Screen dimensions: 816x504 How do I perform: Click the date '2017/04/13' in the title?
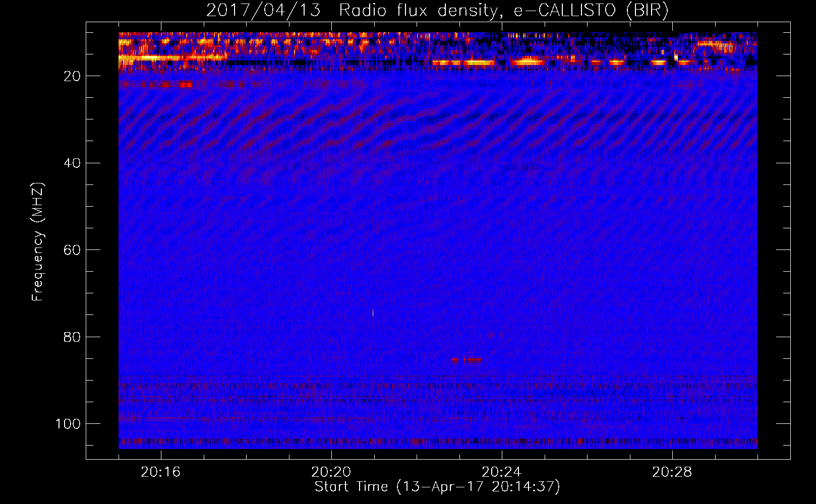tap(263, 10)
